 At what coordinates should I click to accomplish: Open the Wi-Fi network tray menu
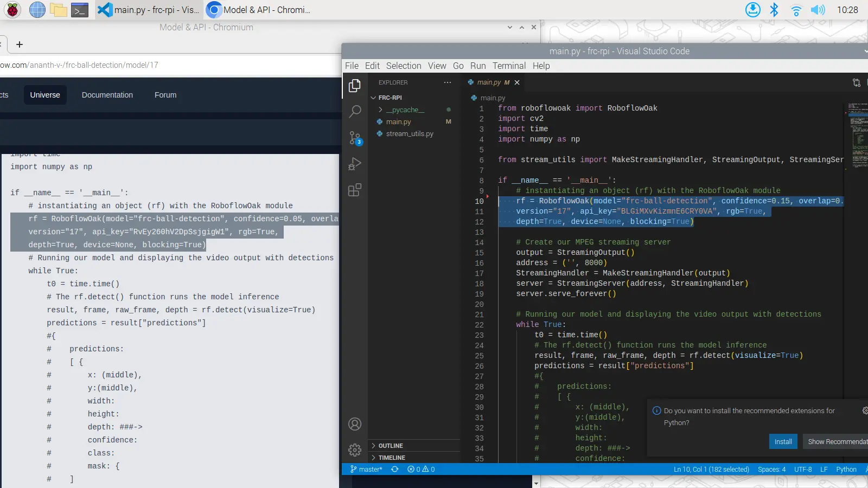tap(796, 10)
